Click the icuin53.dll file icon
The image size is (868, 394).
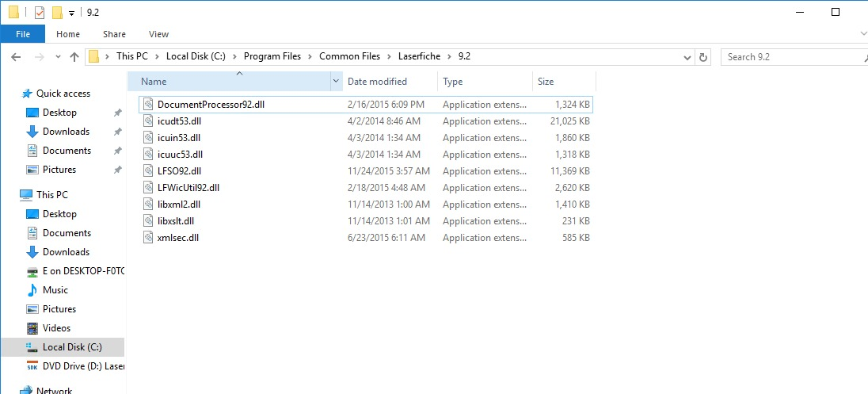click(148, 137)
